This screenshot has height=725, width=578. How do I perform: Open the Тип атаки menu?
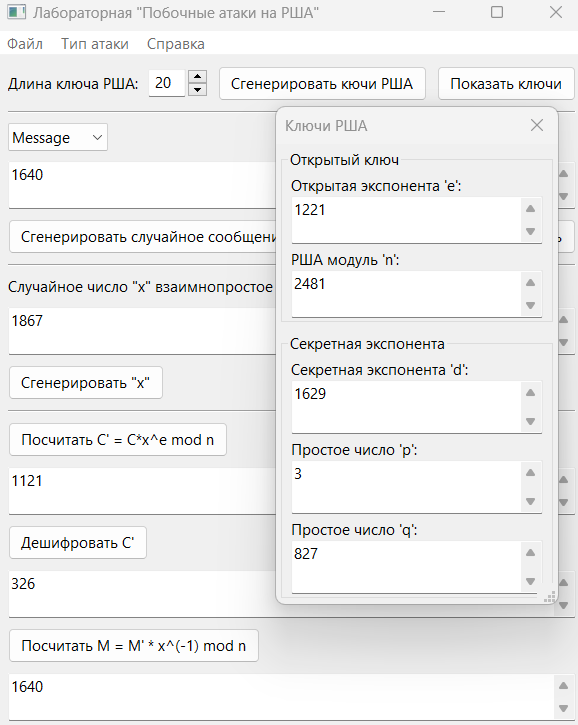tap(95, 44)
